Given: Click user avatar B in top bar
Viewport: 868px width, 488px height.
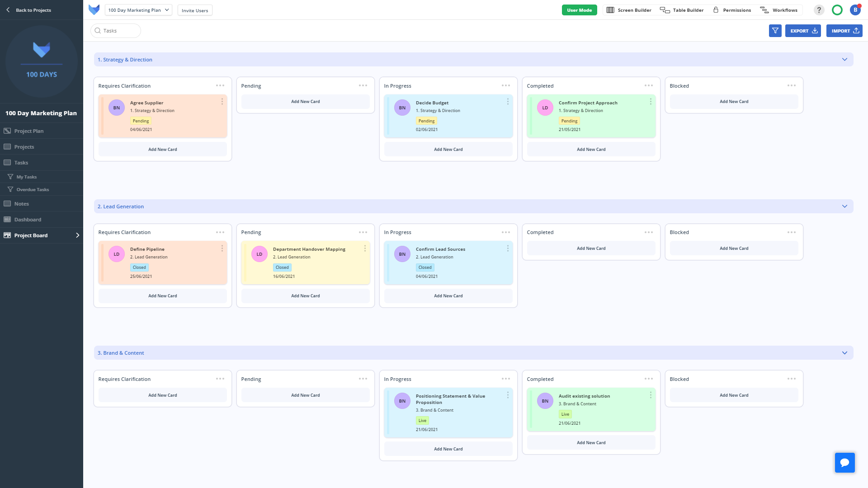Looking at the screenshot, I should (855, 10).
